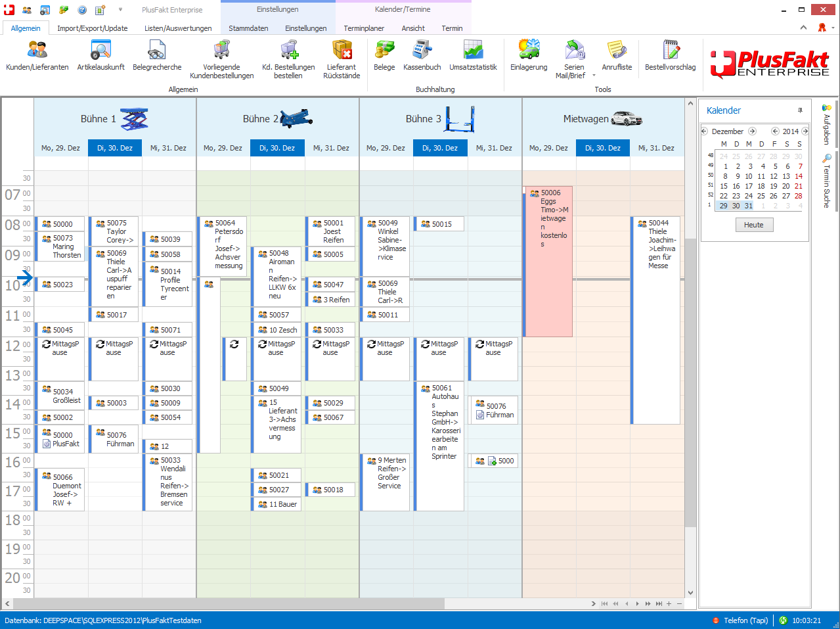Screen dimensions: 840x629
Task: Click the green money quick access icon
Action: [x=64, y=10]
